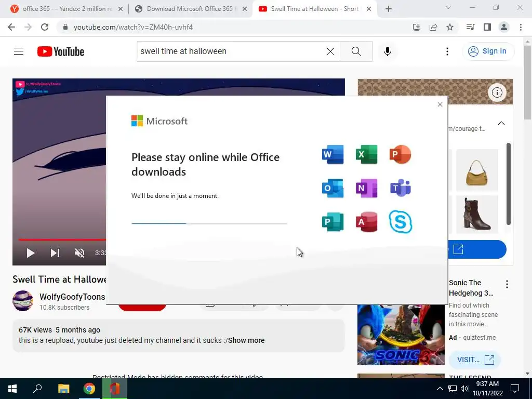Open the Sonic 3 ad thumbnail

[x=401, y=335]
